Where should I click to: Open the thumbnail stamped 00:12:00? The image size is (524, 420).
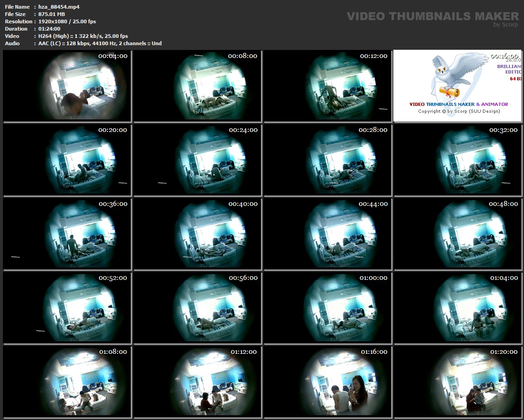coord(328,86)
